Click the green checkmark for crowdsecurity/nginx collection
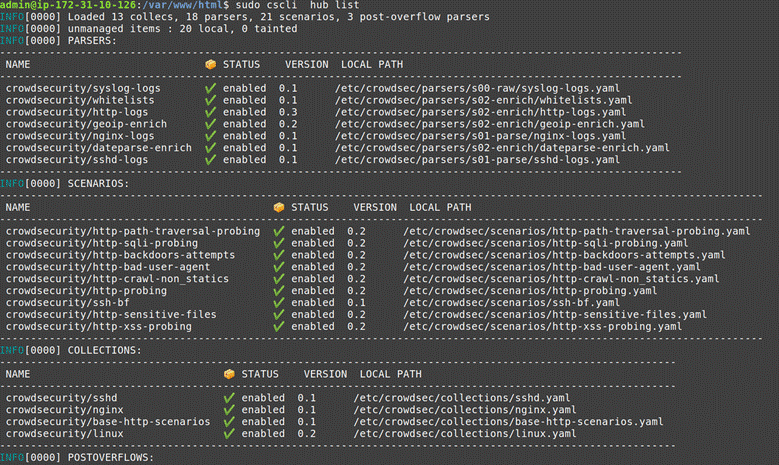The height and width of the screenshot is (465, 779). [230, 410]
